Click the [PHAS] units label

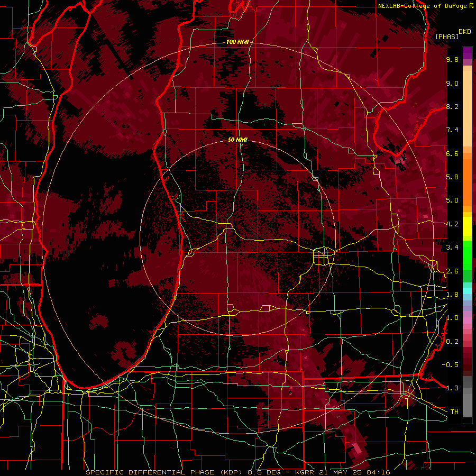tap(447, 36)
